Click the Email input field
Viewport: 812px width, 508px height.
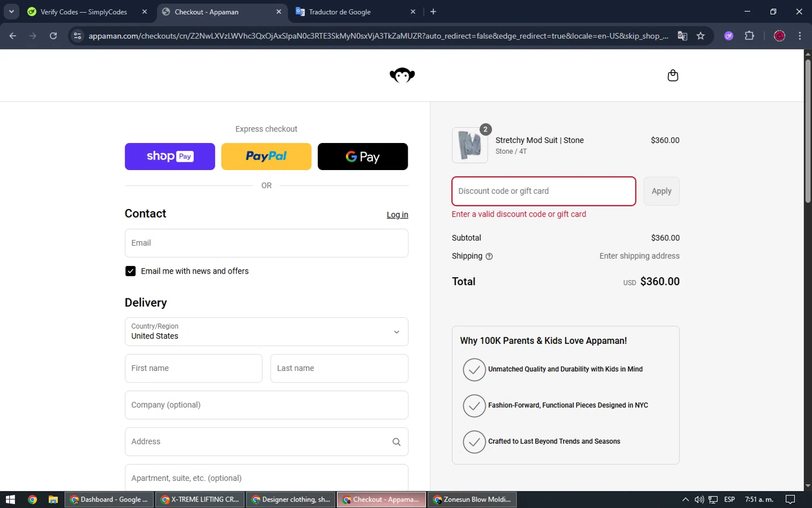pos(266,243)
